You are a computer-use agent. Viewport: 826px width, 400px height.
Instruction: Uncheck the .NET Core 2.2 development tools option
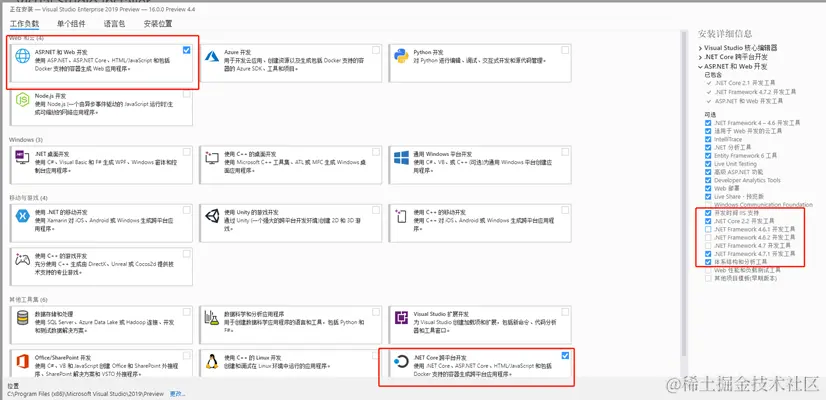[708, 221]
